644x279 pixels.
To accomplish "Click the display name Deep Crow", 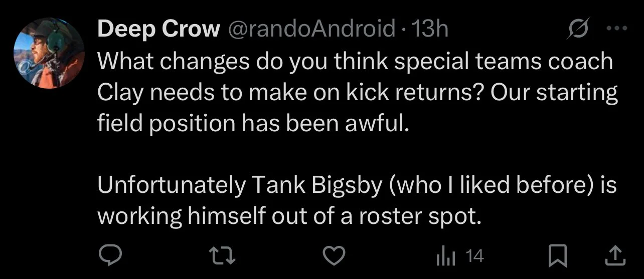I will 159,31.
